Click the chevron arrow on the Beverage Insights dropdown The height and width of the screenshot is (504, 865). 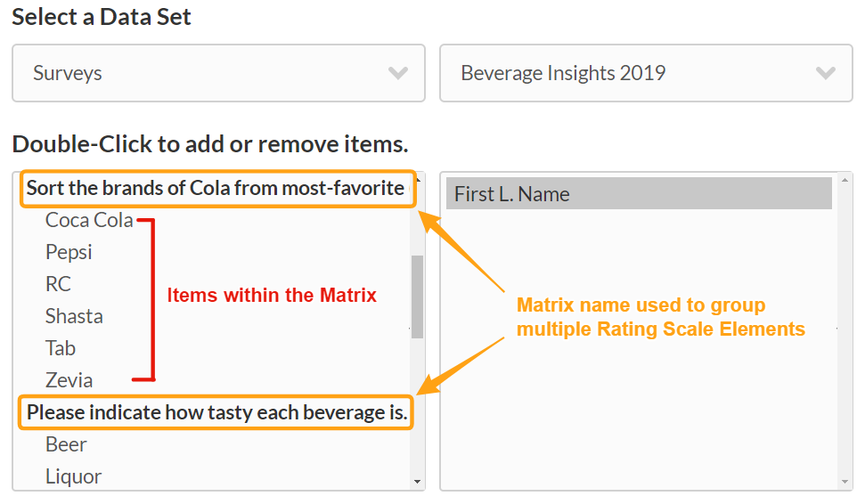pyautogui.click(x=826, y=73)
